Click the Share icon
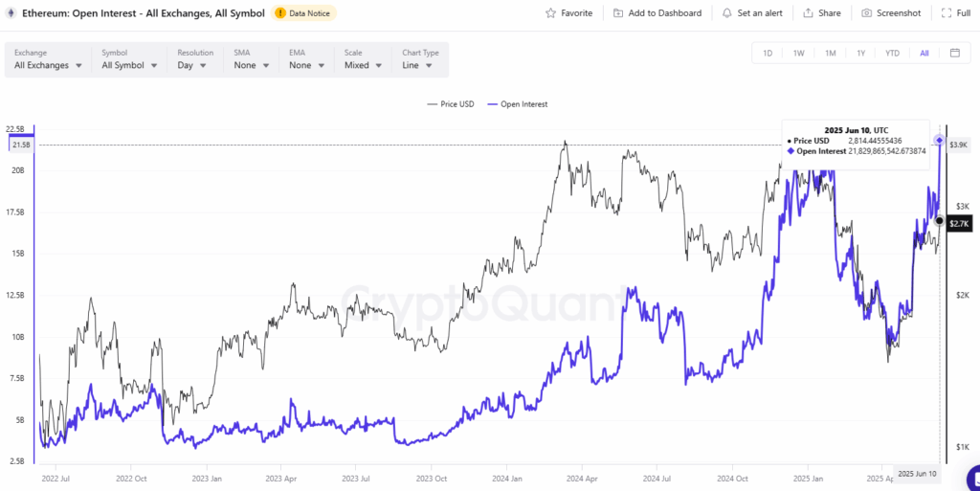The image size is (980, 491). pyautogui.click(x=809, y=13)
